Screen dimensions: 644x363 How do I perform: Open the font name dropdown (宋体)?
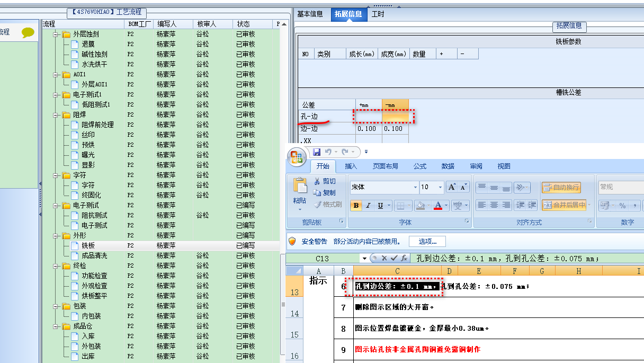(x=415, y=187)
